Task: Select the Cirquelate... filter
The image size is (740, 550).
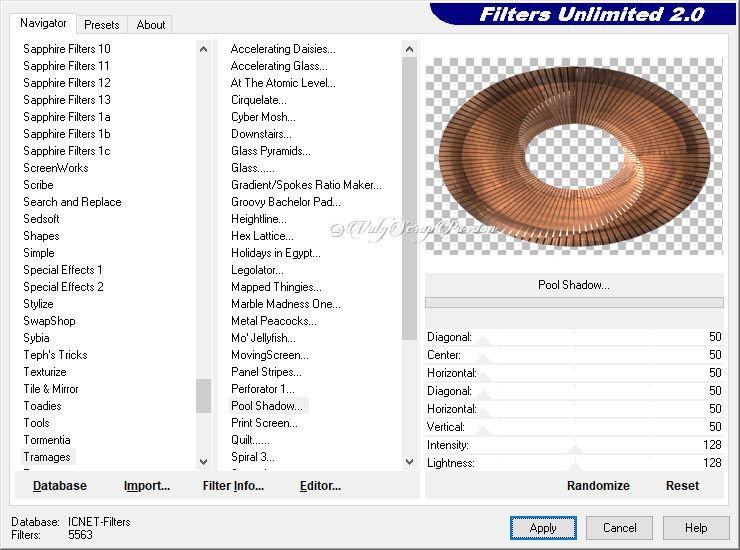Action: (x=258, y=100)
